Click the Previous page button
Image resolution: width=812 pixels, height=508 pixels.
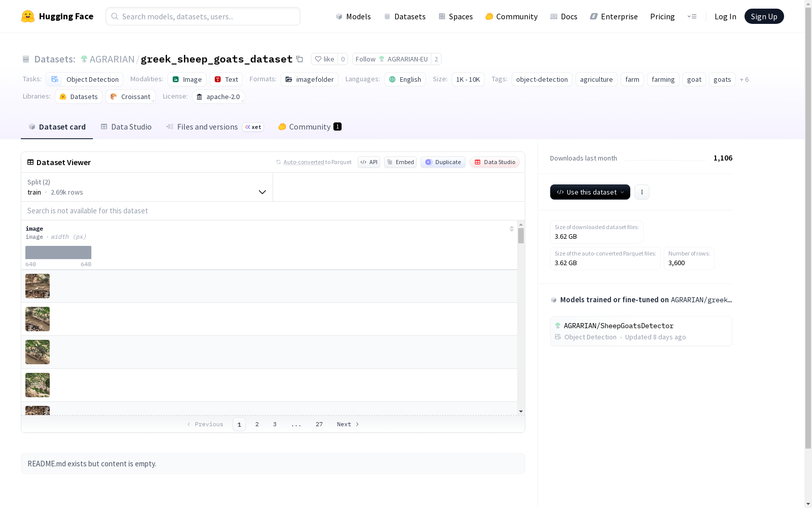(205, 424)
